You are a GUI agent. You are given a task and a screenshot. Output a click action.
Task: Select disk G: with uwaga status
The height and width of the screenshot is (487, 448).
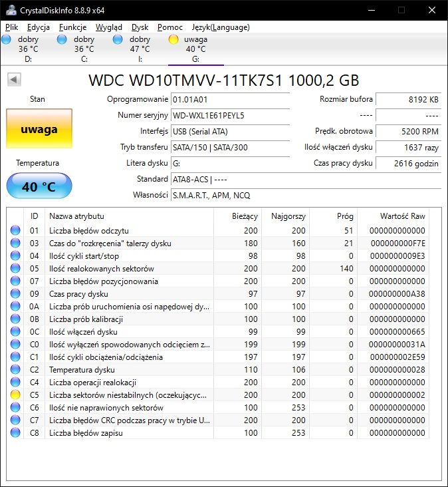pyautogui.click(x=196, y=49)
